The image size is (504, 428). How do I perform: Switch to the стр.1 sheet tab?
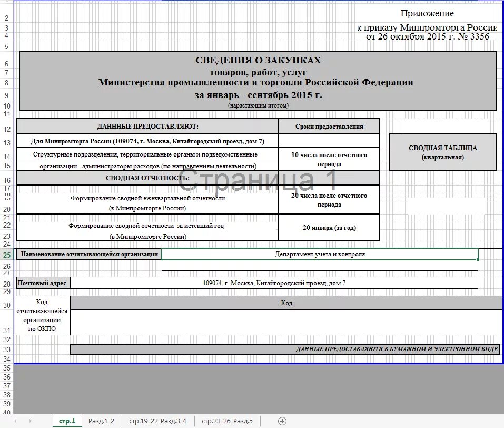[67, 421]
